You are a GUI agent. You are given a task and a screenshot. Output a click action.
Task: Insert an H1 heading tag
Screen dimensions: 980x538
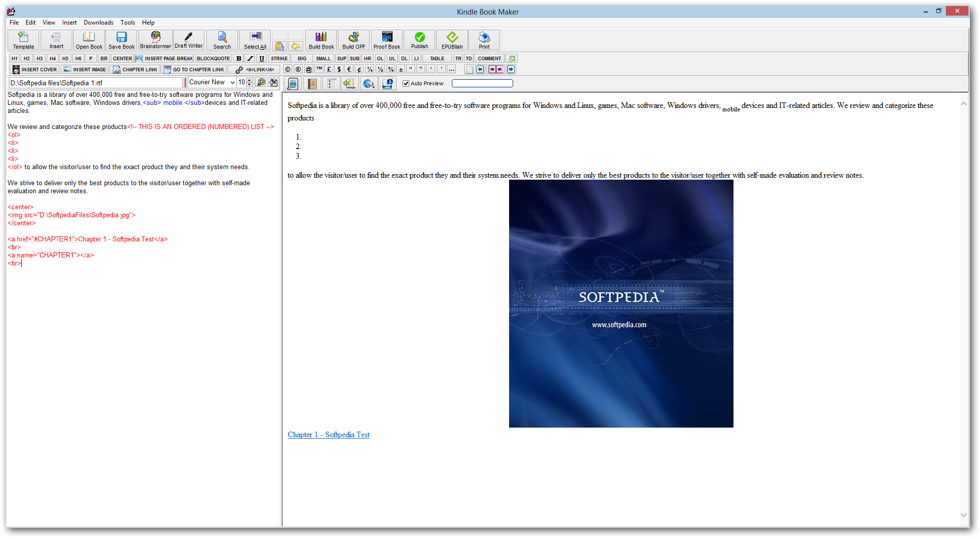(x=15, y=58)
